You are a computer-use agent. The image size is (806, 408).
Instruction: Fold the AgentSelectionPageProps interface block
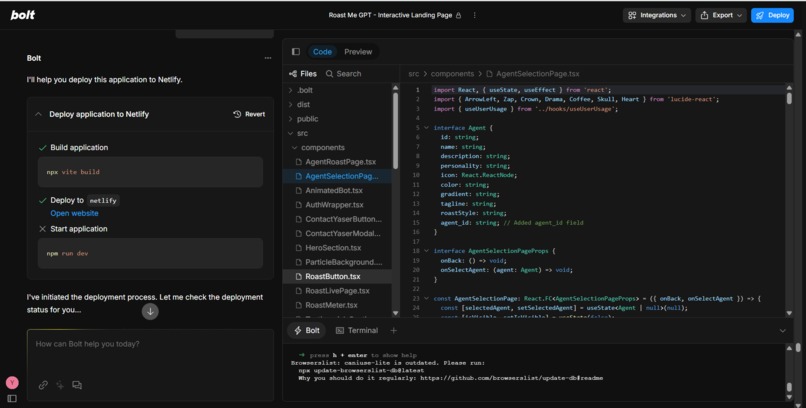pyautogui.click(x=426, y=251)
